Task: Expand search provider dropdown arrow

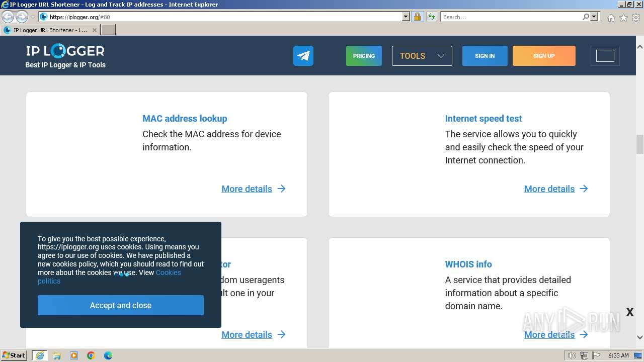Action: (x=595, y=17)
